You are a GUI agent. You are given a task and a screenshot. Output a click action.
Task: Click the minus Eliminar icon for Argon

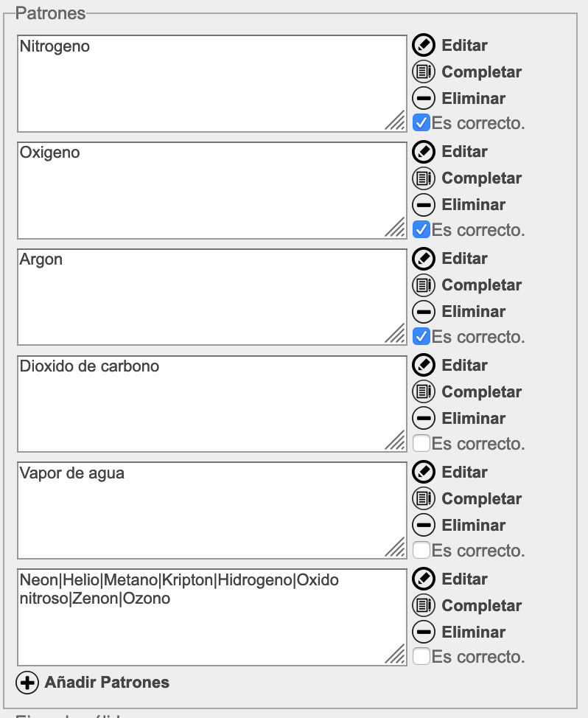pos(423,312)
